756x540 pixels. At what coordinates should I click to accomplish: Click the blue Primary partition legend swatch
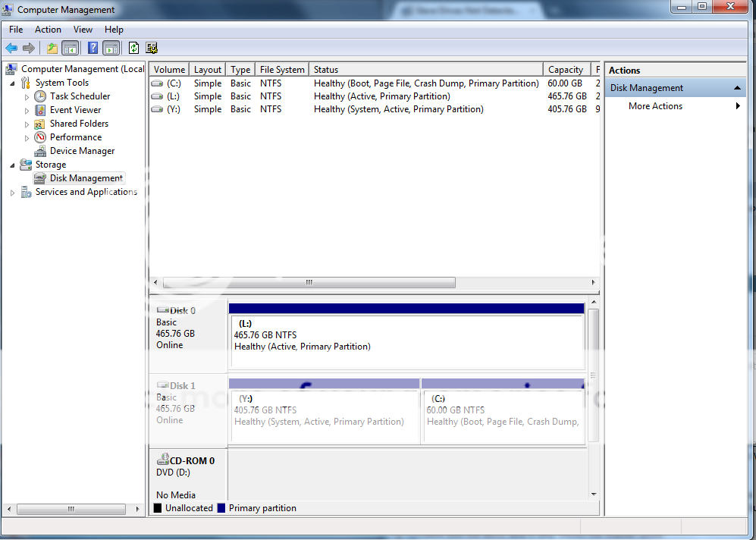[x=221, y=508]
